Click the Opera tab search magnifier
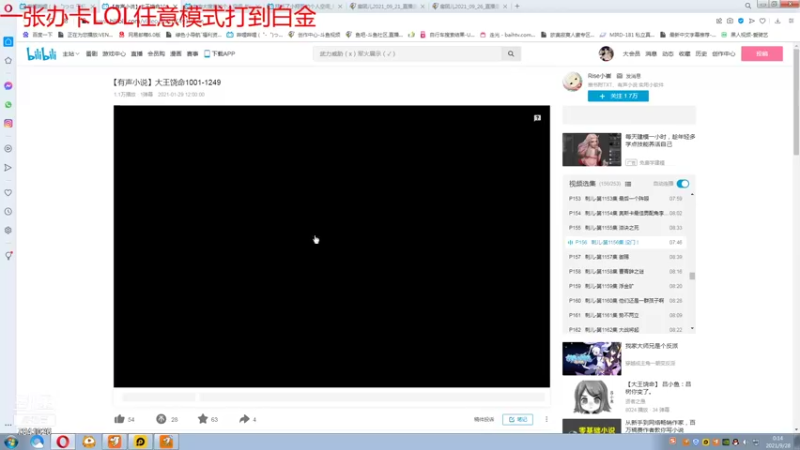This screenshot has width=800, height=450. coord(748,6)
